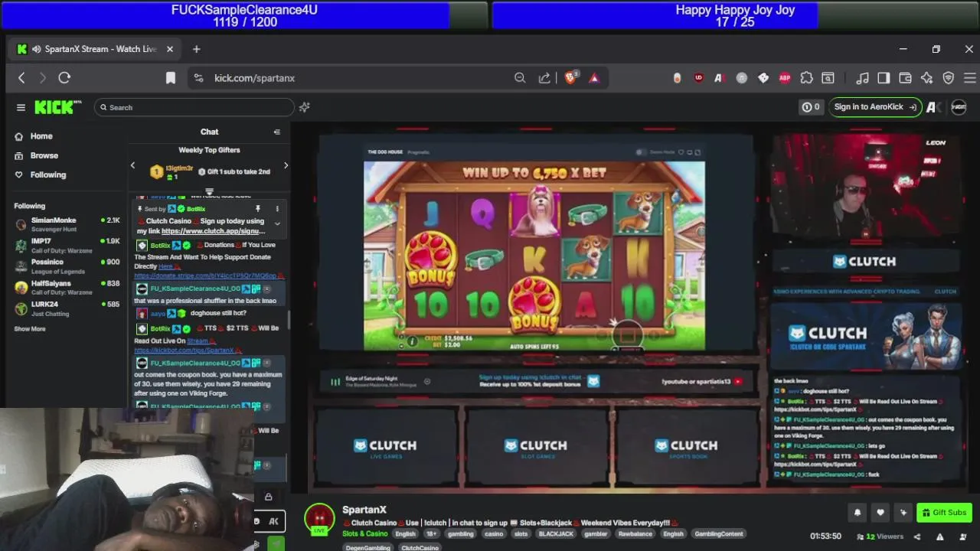This screenshot has width=980, height=551.
Task: Open SpartanX streamer avatar
Action: pyautogui.click(x=319, y=519)
